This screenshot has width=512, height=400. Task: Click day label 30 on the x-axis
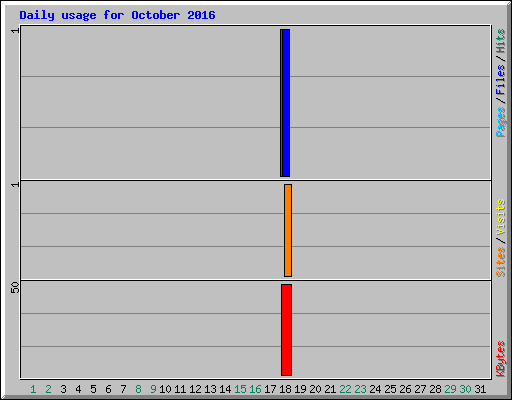[x=465, y=389]
